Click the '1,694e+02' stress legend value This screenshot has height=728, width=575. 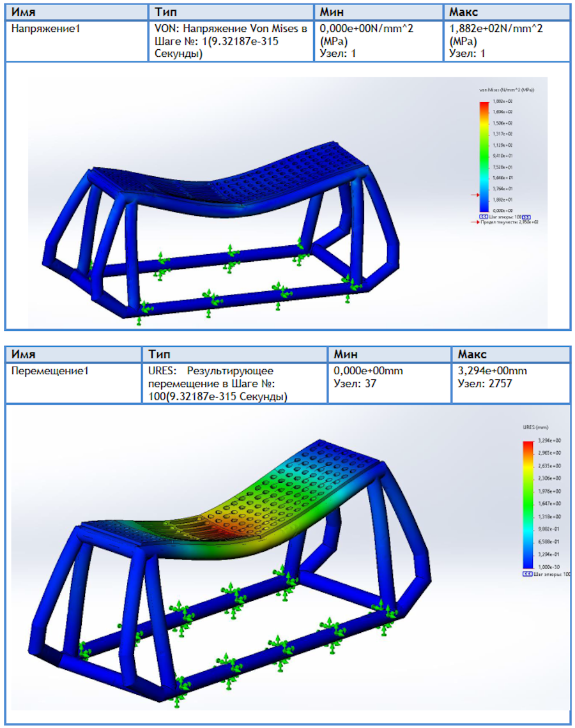coord(503,112)
